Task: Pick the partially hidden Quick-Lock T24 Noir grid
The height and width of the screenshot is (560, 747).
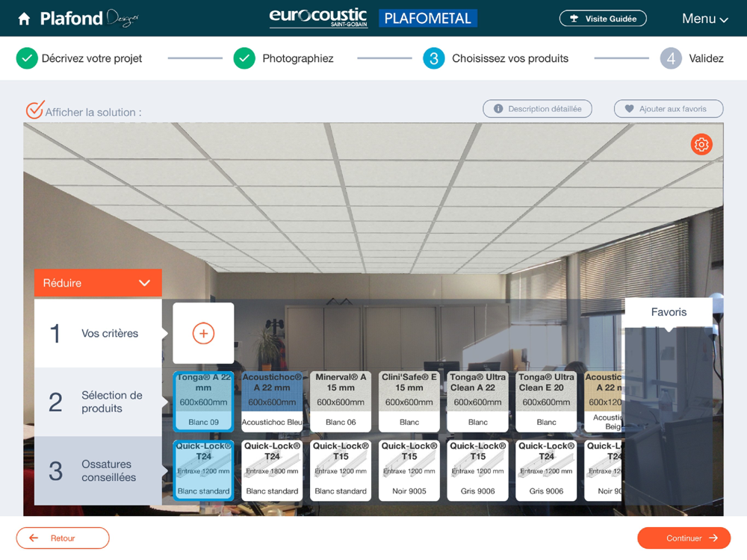Action: click(603, 470)
